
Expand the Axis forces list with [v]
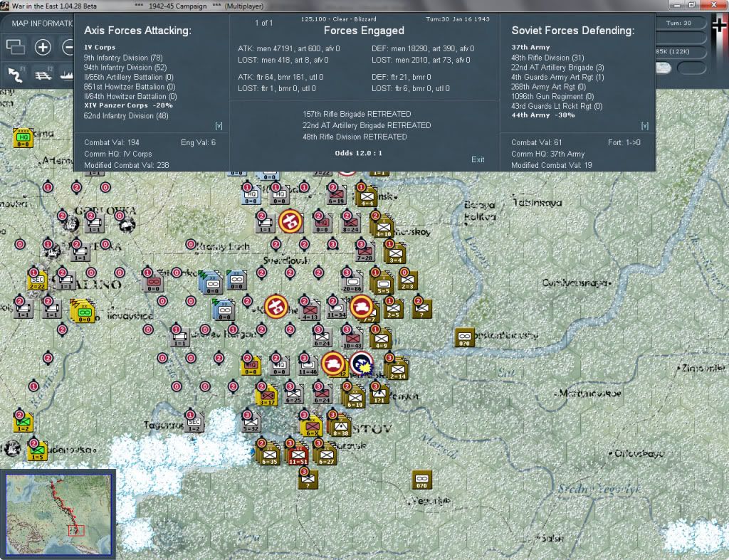pyautogui.click(x=219, y=126)
